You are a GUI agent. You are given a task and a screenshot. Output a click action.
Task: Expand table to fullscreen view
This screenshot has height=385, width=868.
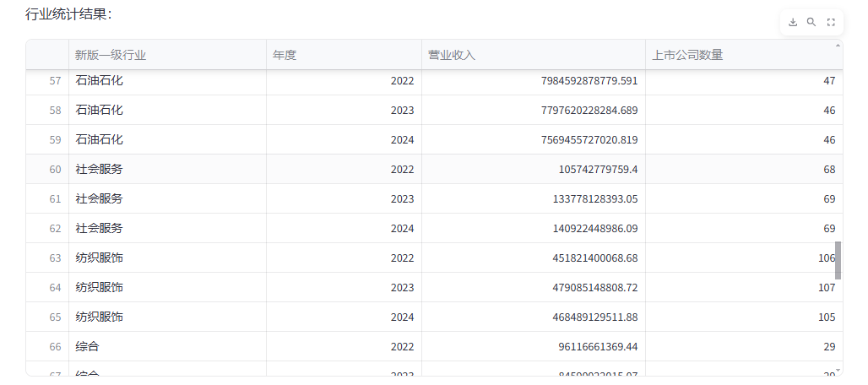tap(830, 22)
